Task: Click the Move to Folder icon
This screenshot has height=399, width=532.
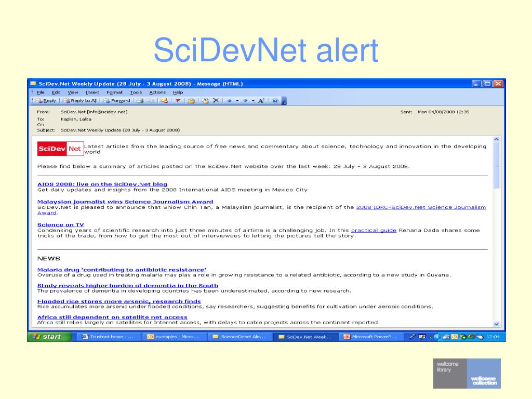Action: (x=191, y=101)
